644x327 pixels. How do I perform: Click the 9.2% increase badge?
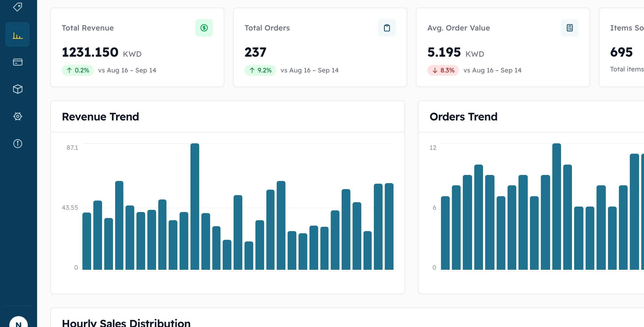260,70
